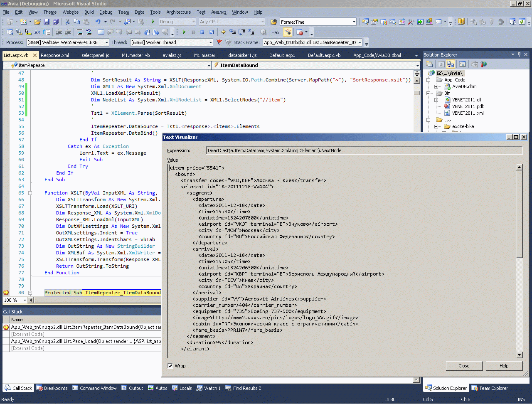Viewport: 532px width, 404px height.
Task: Click the Step Into debugging icon
Action: pos(233,32)
